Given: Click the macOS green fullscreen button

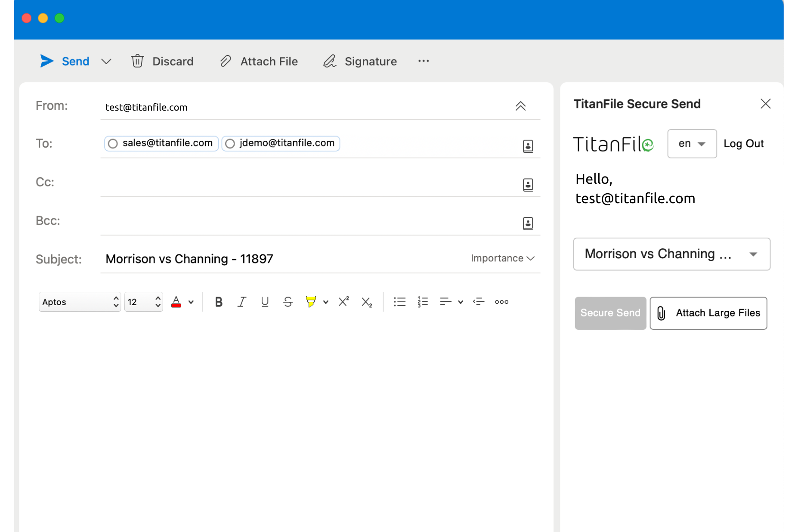Looking at the screenshot, I should click(59, 18).
